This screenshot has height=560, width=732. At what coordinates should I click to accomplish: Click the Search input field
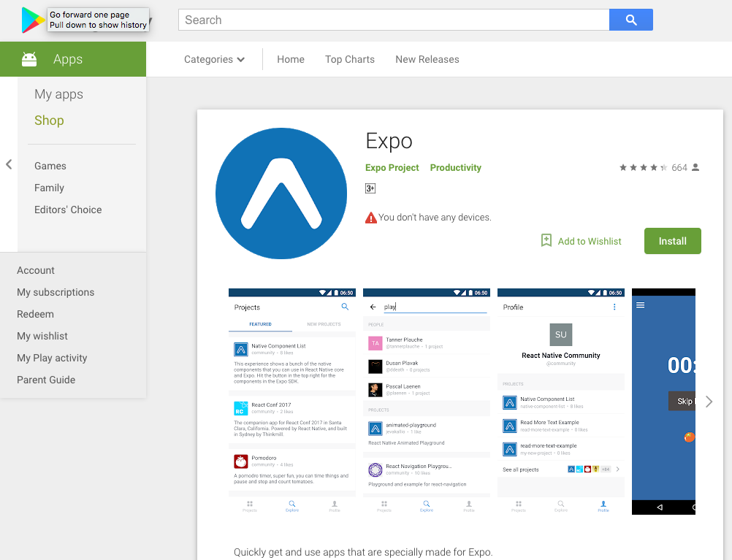click(x=394, y=20)
